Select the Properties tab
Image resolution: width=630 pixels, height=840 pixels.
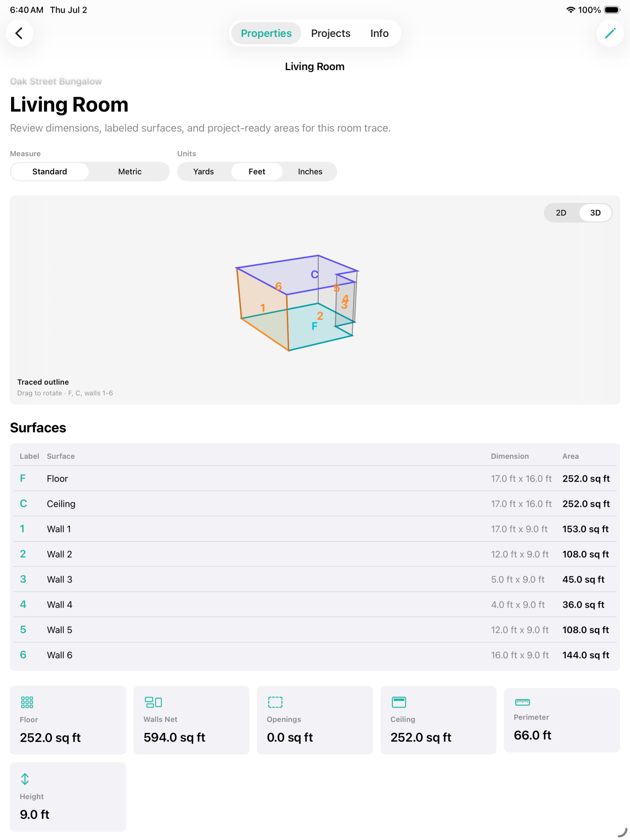pyautogui.click(x=266, y=33)
